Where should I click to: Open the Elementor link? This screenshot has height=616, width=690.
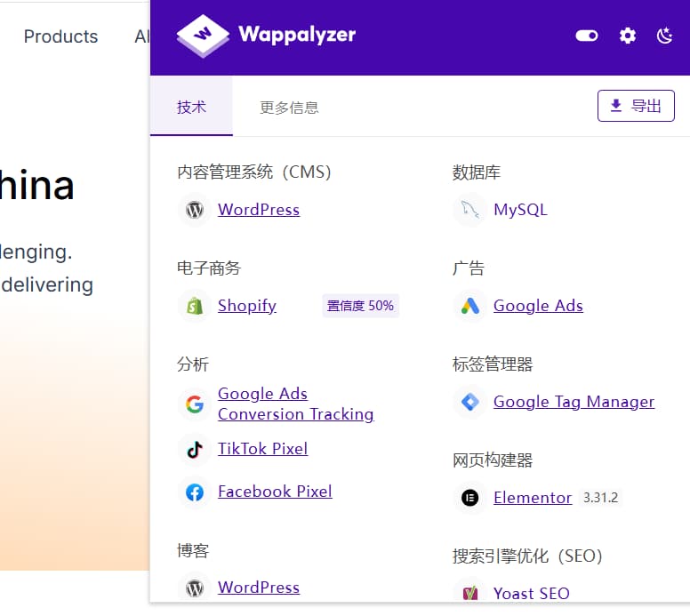point(533,498)
